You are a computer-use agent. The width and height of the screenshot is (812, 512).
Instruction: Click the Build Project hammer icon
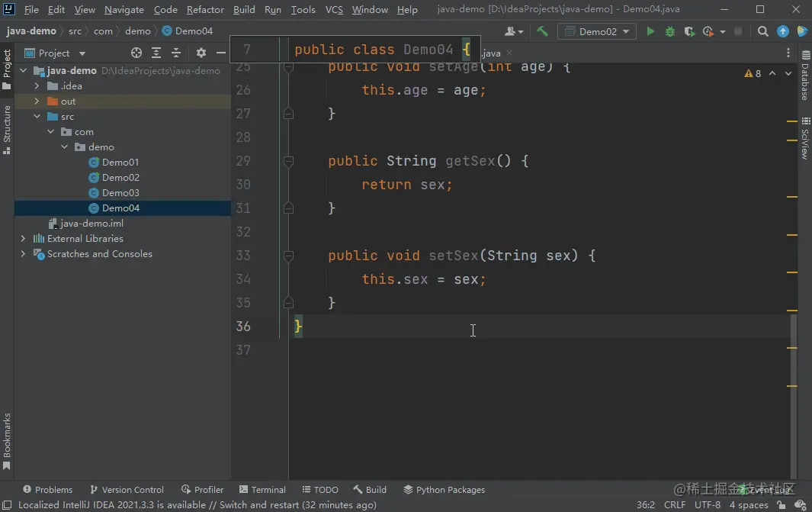(542, 31)
